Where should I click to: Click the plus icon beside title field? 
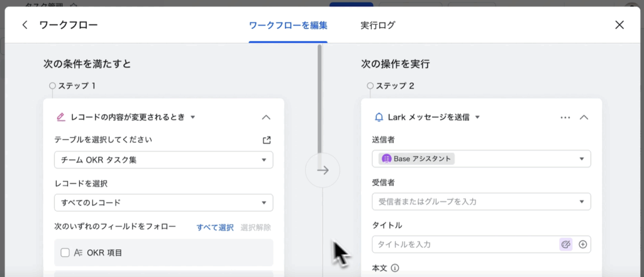pyautogui.click(x=582, y=244)
